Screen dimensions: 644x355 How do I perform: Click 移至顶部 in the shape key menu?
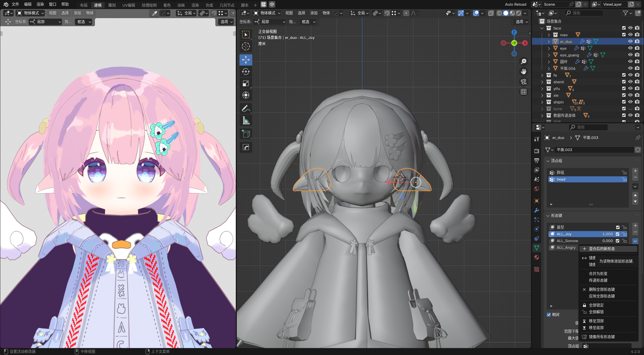(596, 321)
